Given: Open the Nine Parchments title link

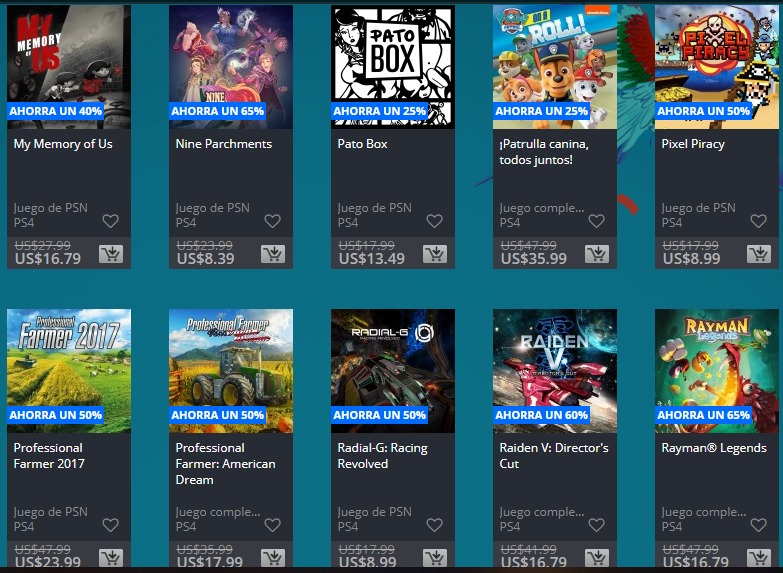Looking at the screenshot, I should click(224, 144).
